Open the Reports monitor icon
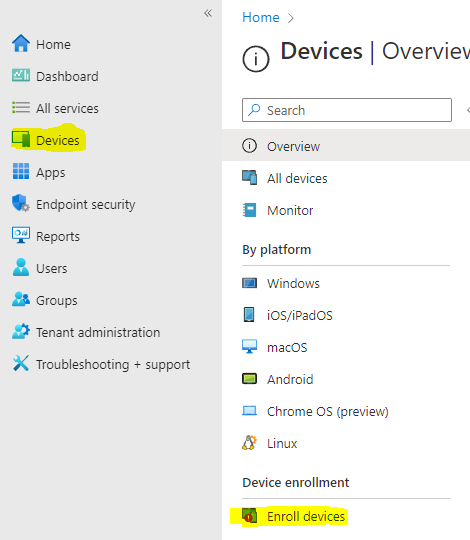Screen dimensions: 470x540 (x=21, y=235)
